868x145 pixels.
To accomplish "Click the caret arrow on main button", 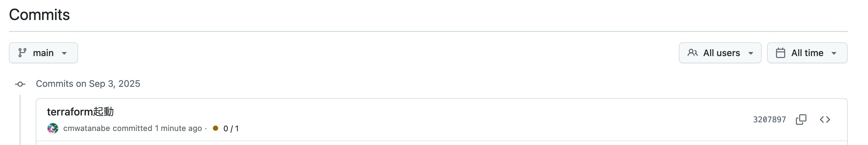I will [x=64, y=53].
